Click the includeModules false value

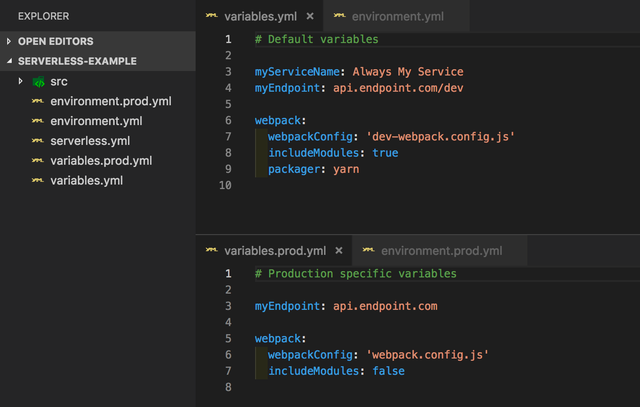coord(388,371)
